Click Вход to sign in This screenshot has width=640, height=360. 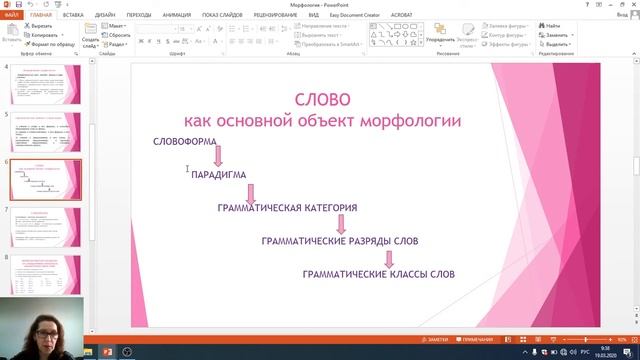coord(622,15)
